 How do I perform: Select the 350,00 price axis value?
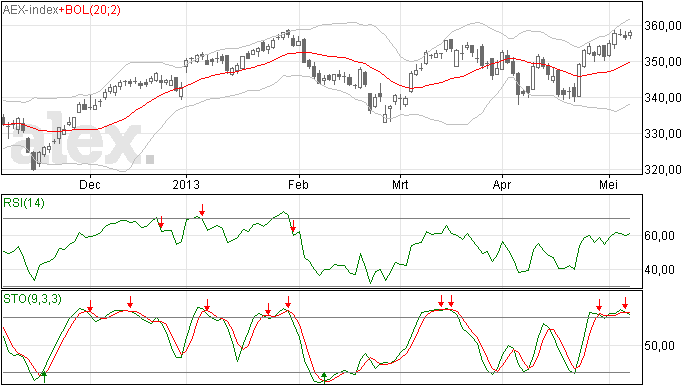point(663,62)
